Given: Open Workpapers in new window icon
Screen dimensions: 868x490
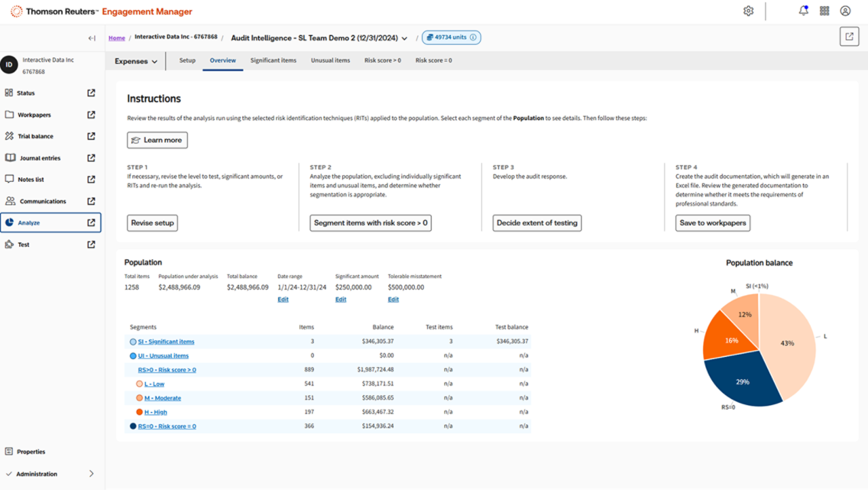Looking at the screenshot, I should (x=92, y=115).
